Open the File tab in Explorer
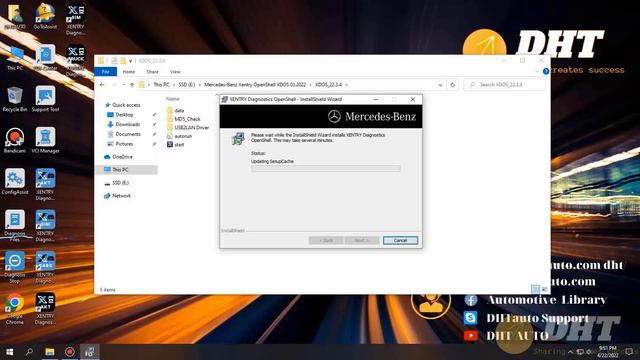The height and width of the screenshot is (360, 640). [106, 71]
